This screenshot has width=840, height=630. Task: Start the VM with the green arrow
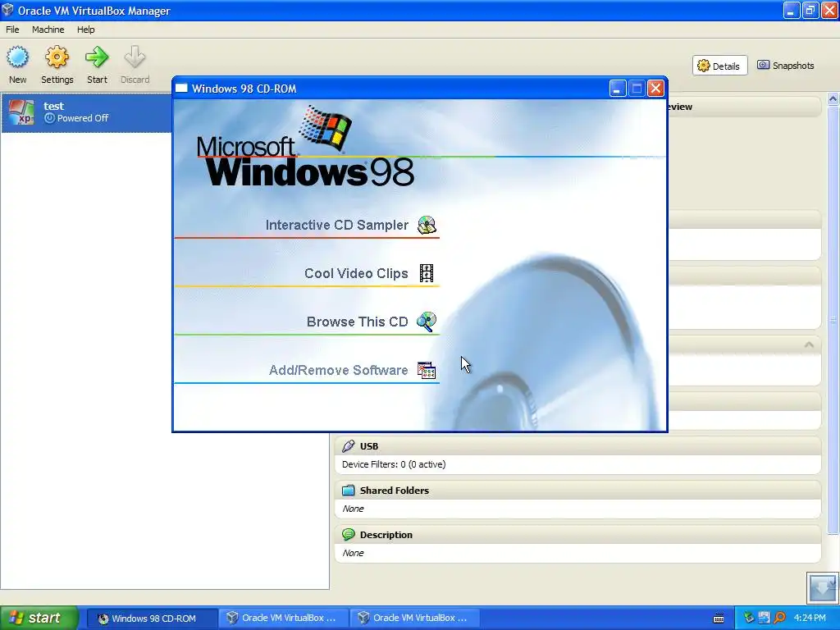(x=97, y=57)
